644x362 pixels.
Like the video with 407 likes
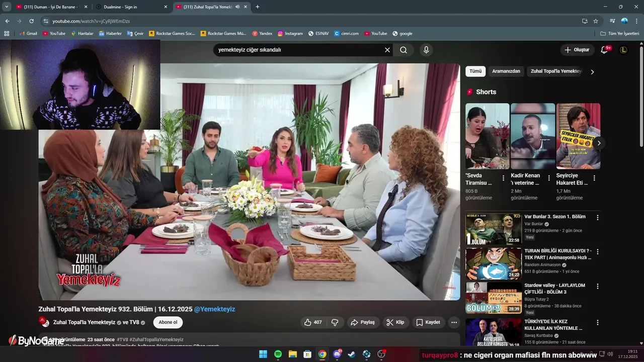[313, 322]
